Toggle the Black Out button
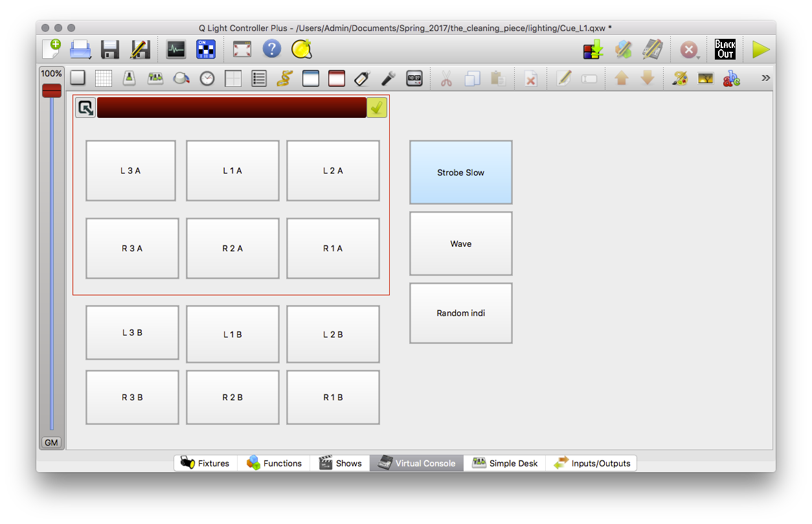This screenshot has width=812, height=524. [725, 49]
